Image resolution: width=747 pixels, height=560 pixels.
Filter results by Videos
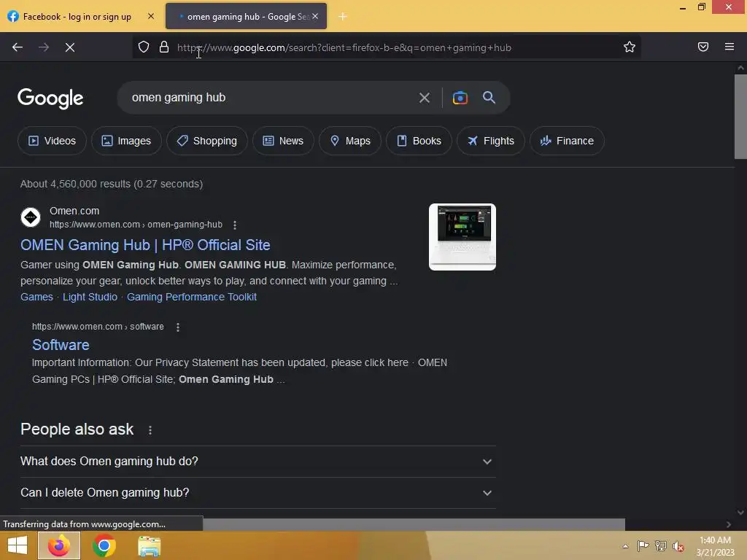(x=52, y=141)
